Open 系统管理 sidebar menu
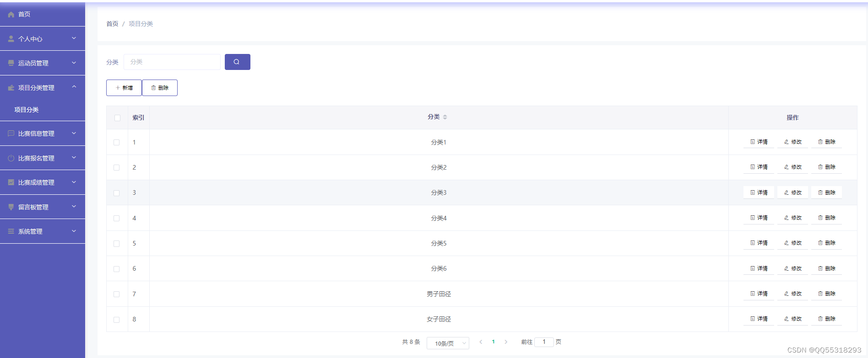868x358 pixels. tap(43, 231)
